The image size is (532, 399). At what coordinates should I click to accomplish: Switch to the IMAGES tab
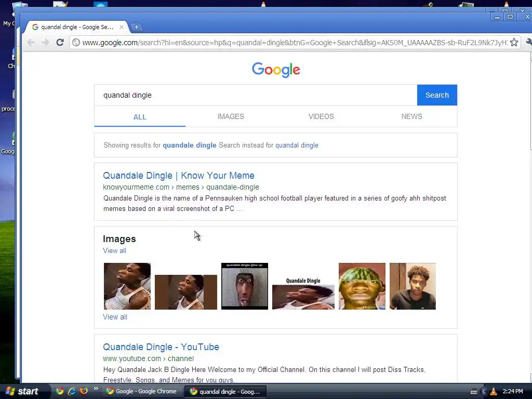point(231,116)
